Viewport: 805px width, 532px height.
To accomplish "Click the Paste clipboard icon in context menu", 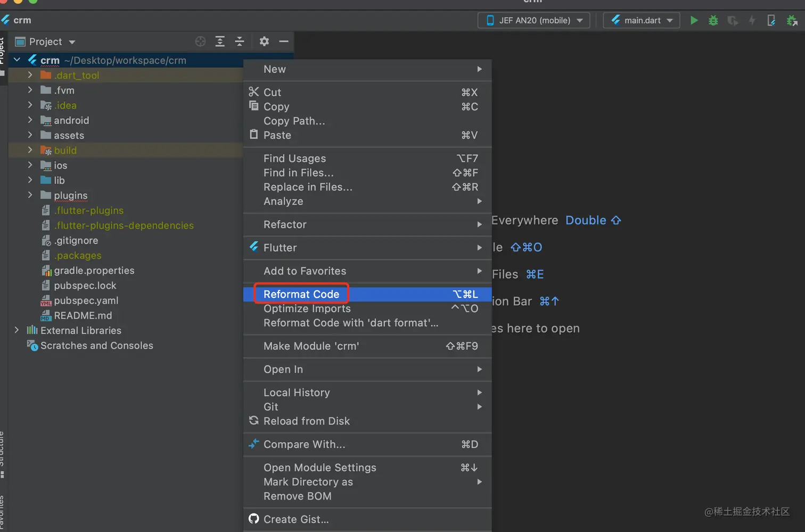I will (x=254, y=135).
